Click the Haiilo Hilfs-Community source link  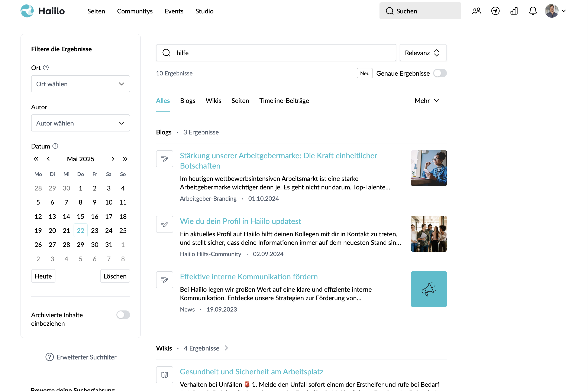(x=211, y=254)
